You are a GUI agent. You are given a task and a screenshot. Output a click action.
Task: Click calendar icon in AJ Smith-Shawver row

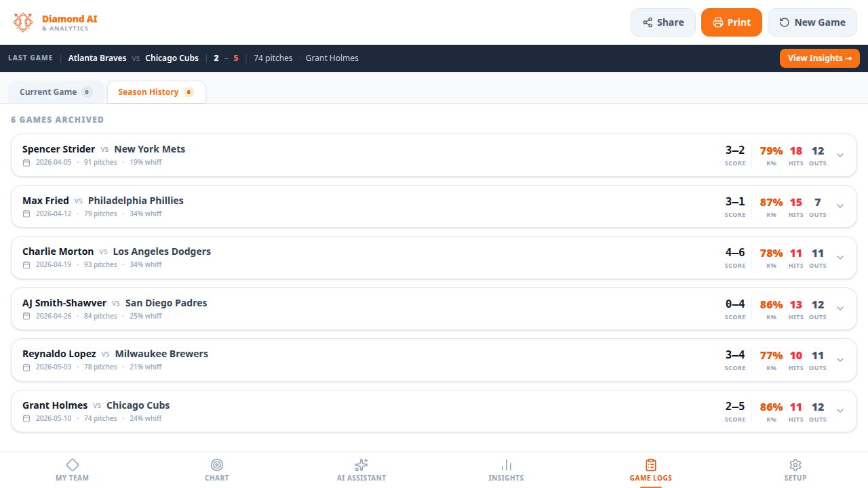26,317
